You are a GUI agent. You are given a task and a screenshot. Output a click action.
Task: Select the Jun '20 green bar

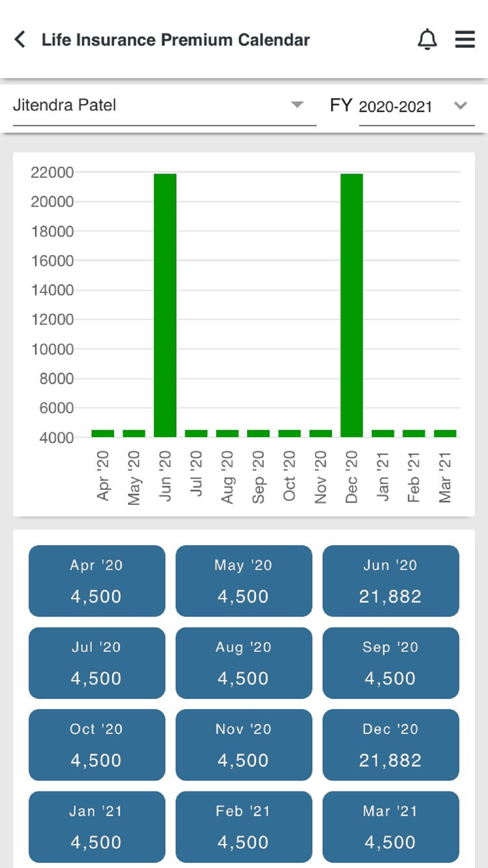pyautogui.click(x=165, y=305)
